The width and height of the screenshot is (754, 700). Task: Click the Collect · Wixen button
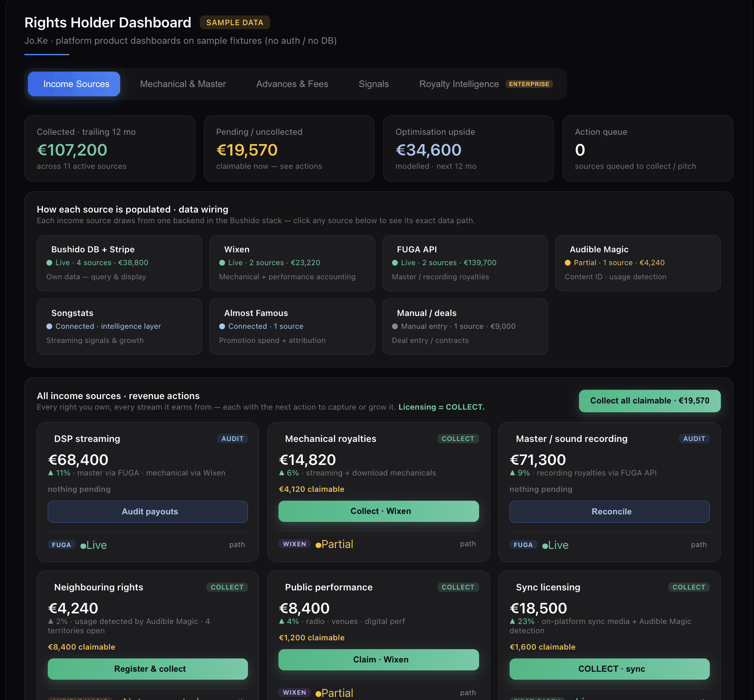379,511
